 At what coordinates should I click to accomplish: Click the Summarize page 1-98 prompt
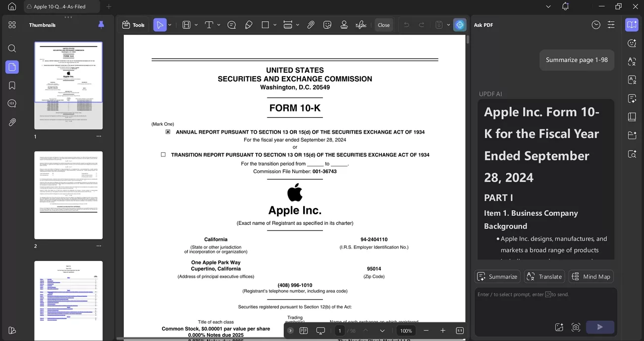tap(576, 59)
